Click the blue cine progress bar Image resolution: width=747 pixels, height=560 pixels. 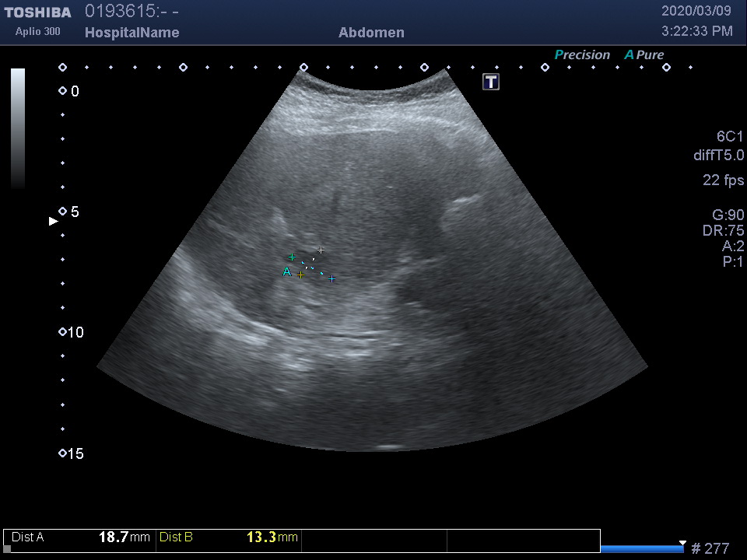(x=641, y=549)
